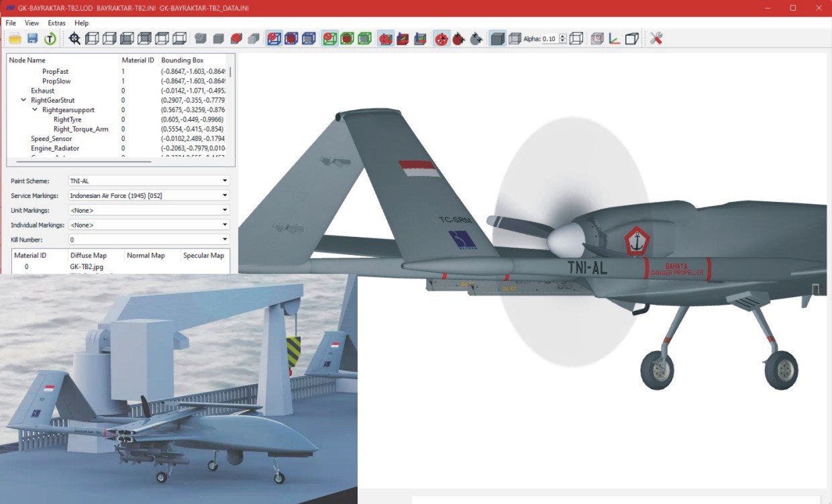Screen dimensions: 832x504
Task: Click the coordinate axes display icon
Action: tap(614, 39)
